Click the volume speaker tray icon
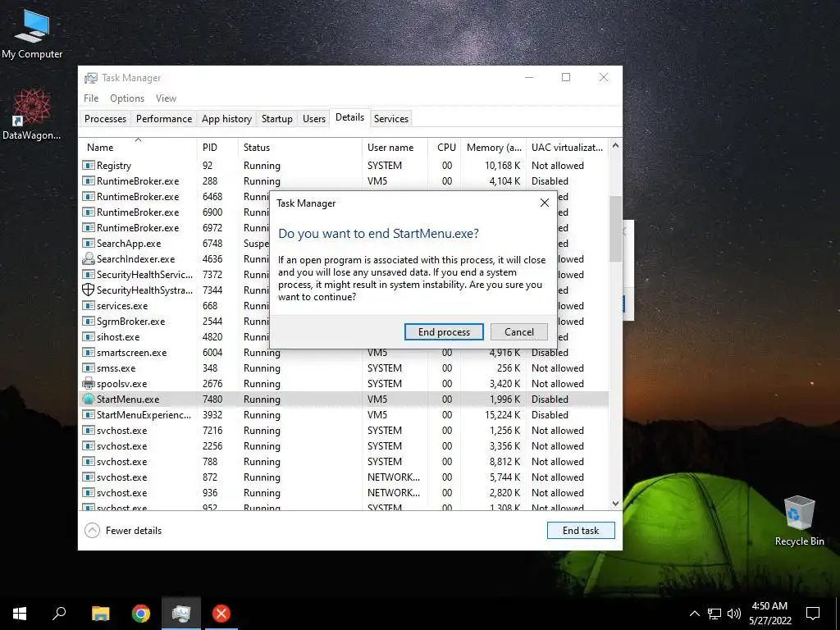This screenshot has height=630, width=840. pos(734,614)
